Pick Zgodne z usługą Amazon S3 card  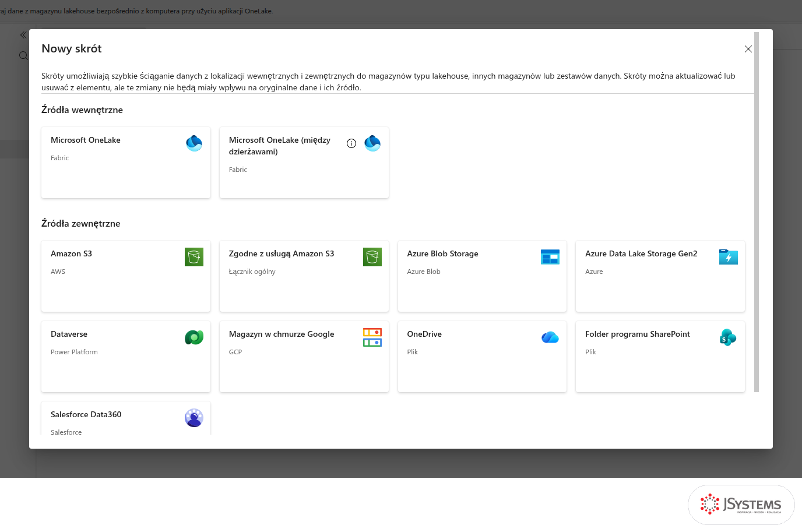(304, 276)
